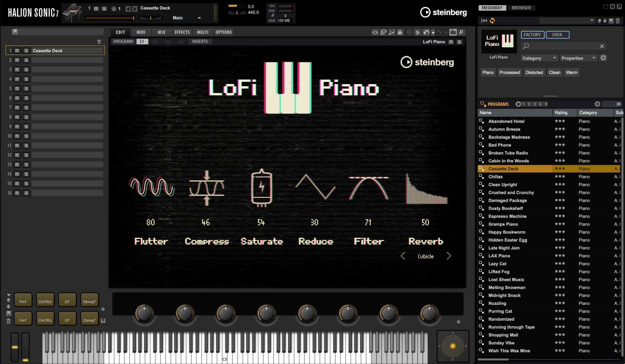Click the pitch bend wheel
The width and height of the screenshot is (625, 364).
coord(14,347)
